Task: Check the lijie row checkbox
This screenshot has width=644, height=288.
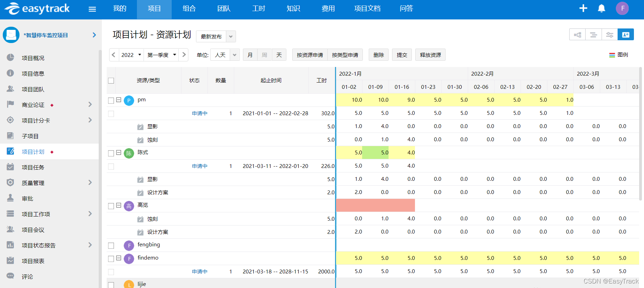Action: click(x=111, y=285)
